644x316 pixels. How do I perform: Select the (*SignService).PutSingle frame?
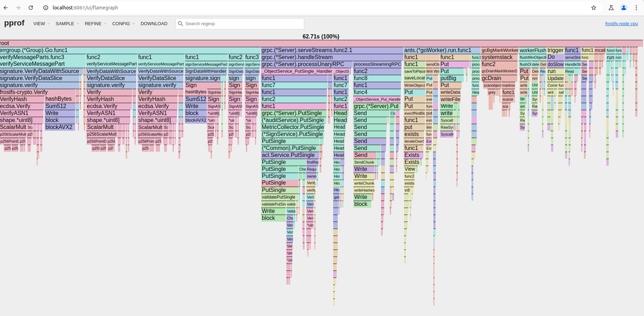click(292, 134)
